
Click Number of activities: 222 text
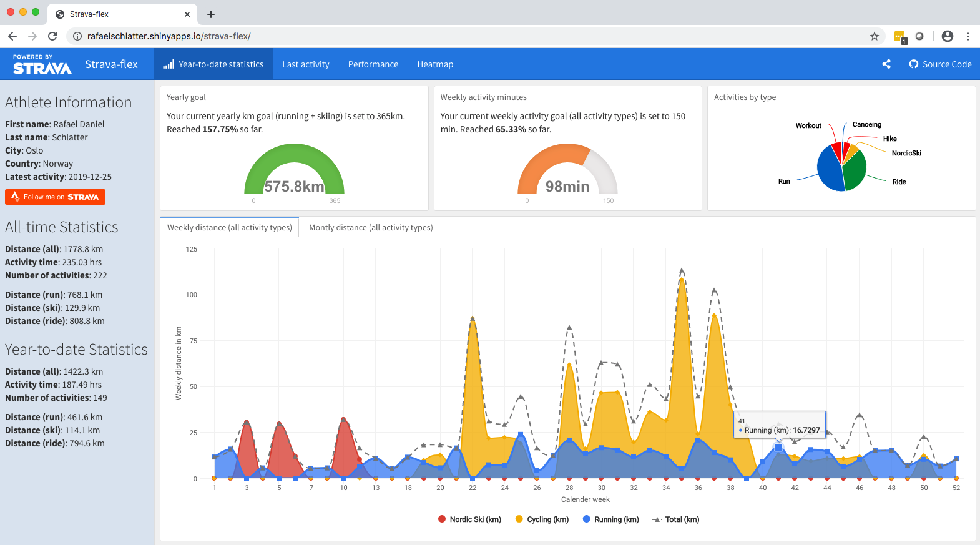[x=56, y=275]
